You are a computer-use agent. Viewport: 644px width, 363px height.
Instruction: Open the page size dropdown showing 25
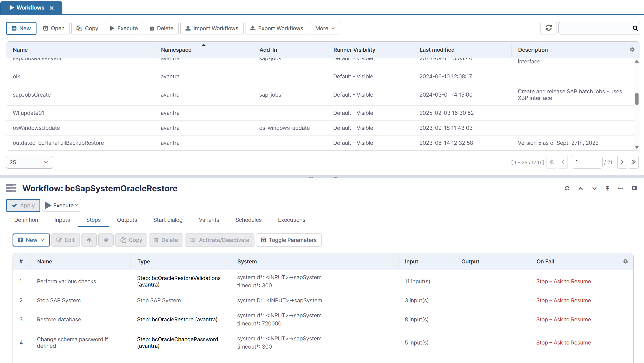[x=29, y=162]
